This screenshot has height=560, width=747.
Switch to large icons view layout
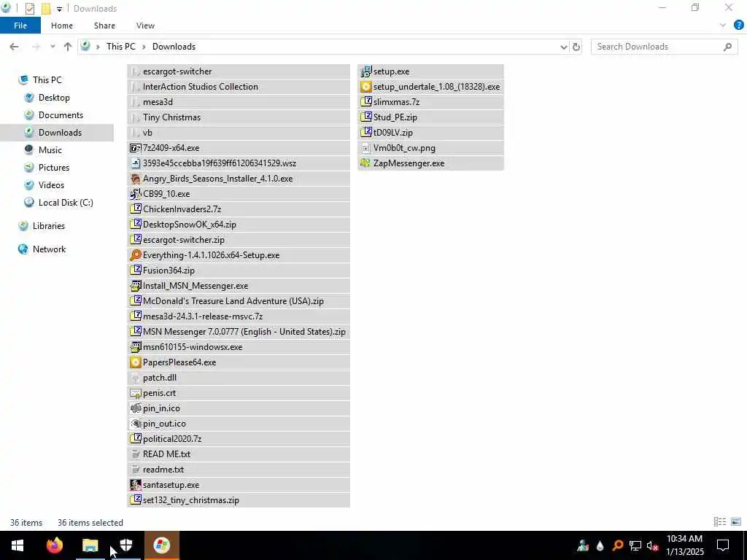coord(736,522)
